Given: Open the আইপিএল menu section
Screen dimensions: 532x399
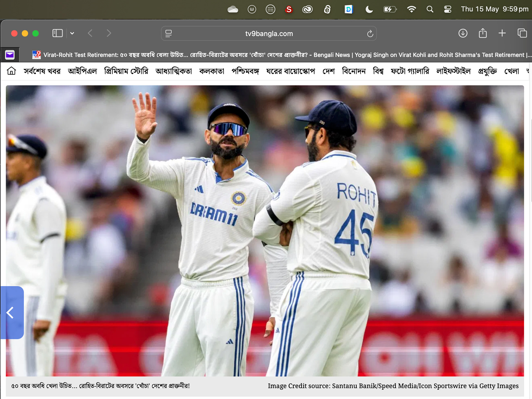Looking at the screenshot, I should 82,71.
